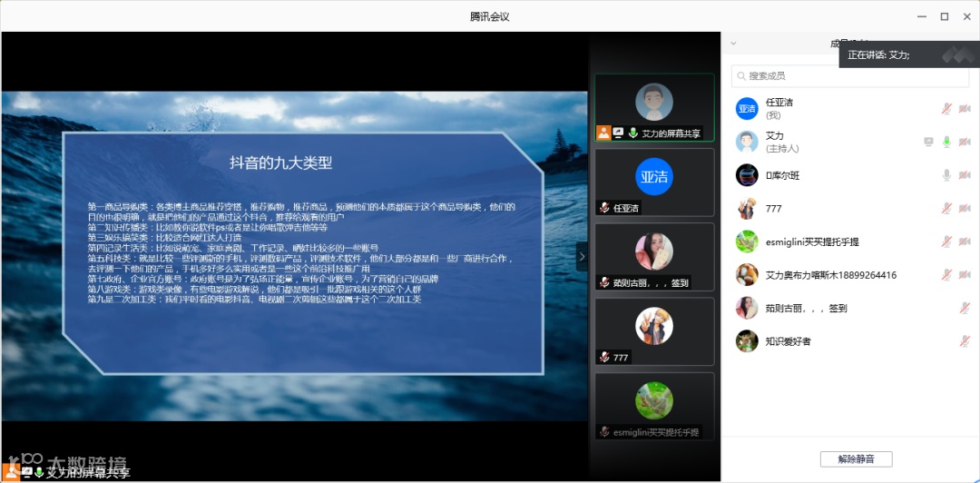Click 艾力奥布力喀斯木's avatar in list
Screen dimensions: 980x483
pos(747,275)
